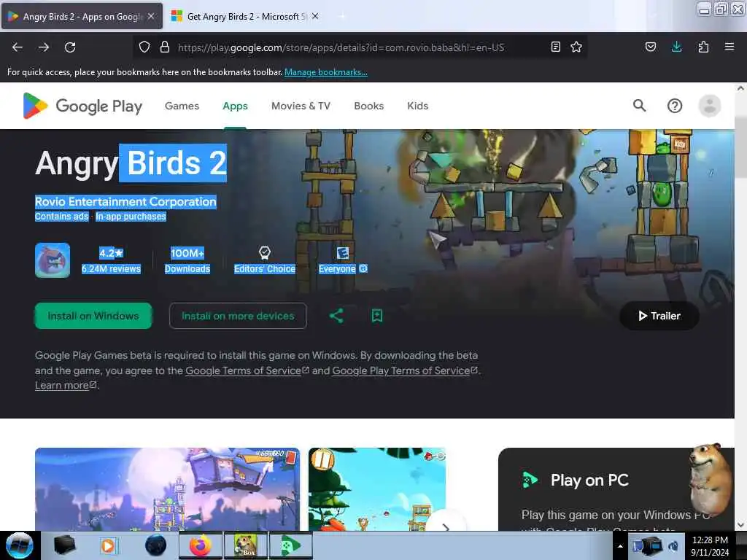Click the hamster Box taskbar icon
This screenshot has height=560, width=747.
click(x=246, y=545)
